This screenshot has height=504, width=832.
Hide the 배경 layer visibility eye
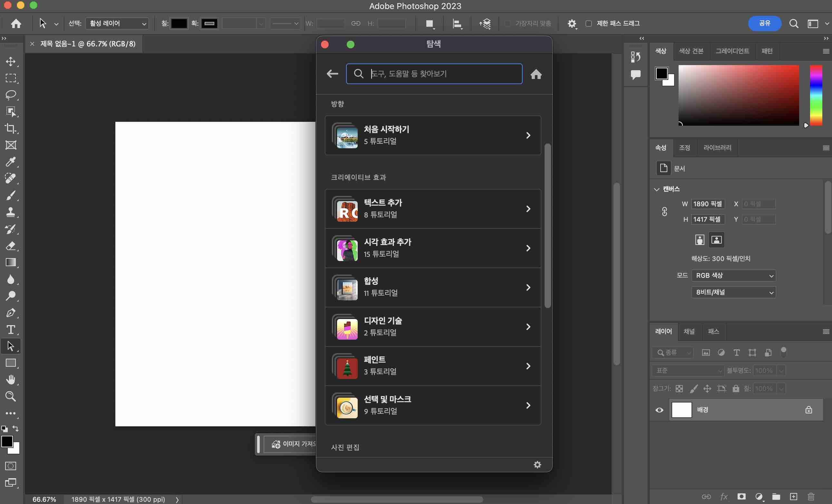pos(659,410)
